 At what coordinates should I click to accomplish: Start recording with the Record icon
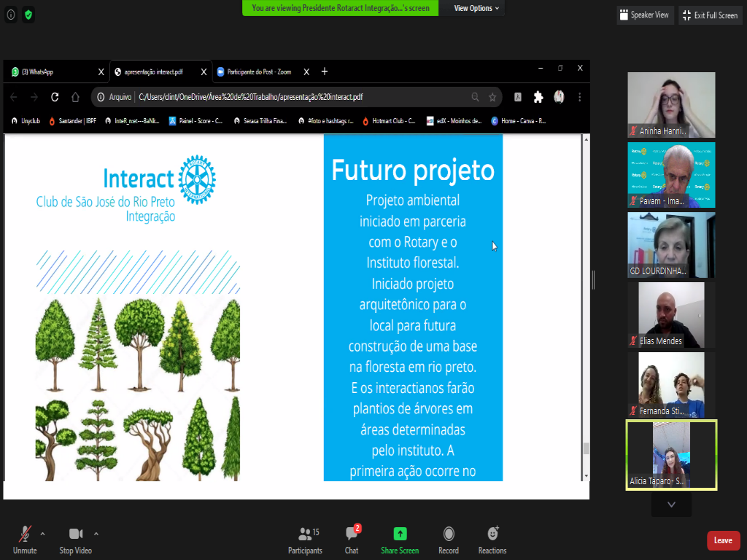[x=449, y=534]
